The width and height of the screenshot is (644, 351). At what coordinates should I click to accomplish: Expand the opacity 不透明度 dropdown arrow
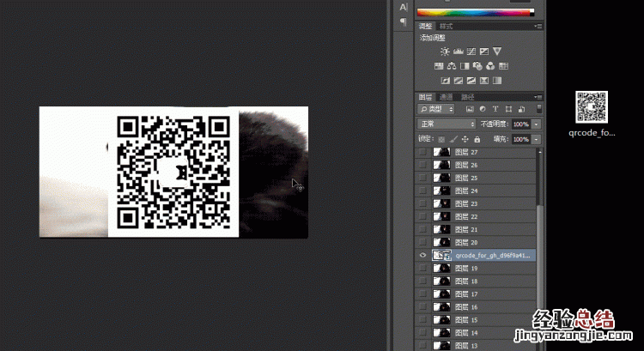(x=537, y=124)
